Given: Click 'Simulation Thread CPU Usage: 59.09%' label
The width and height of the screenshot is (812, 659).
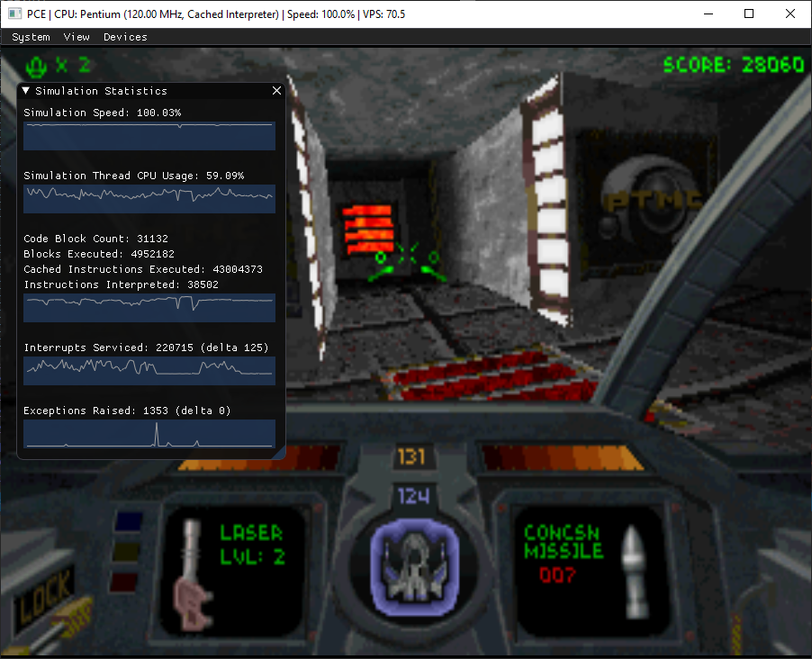Looking at the screenshot, I should (x=133, y=176).
